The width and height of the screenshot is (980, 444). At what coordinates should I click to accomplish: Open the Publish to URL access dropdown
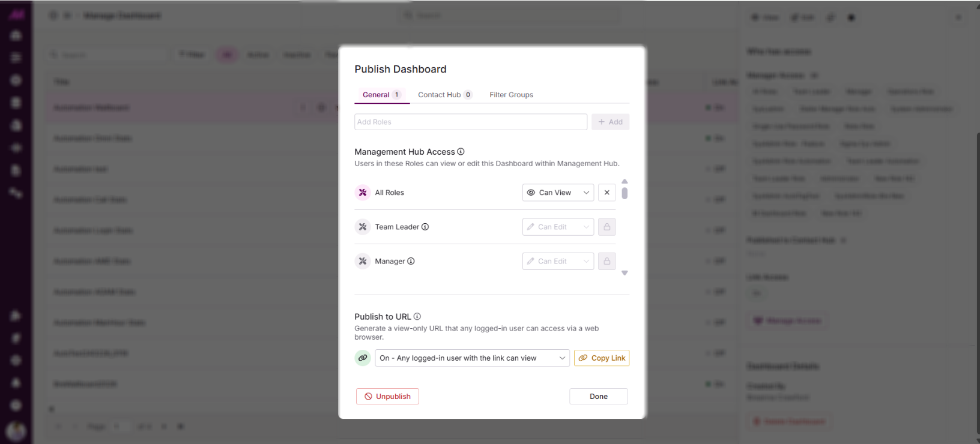coord(472,358)
